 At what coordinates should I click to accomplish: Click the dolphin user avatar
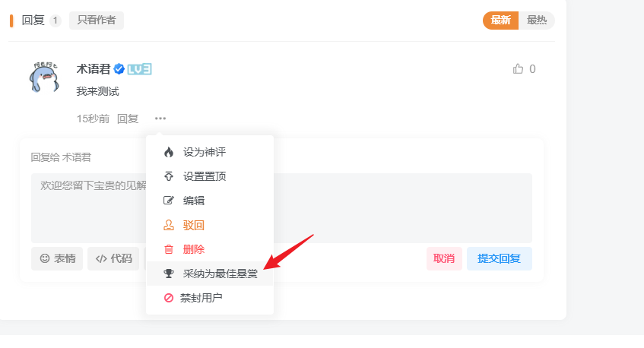point(44,77)
